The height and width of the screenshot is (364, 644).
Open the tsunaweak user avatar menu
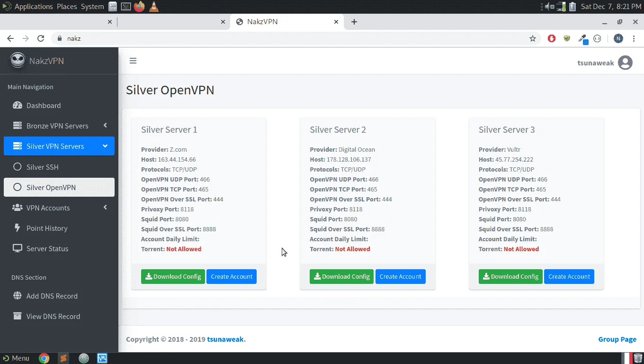click(x=625, y=63)
